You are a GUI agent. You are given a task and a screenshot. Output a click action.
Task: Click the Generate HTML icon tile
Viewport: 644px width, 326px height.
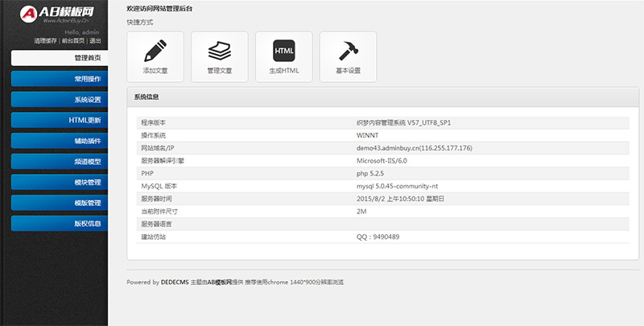point(283,56)
